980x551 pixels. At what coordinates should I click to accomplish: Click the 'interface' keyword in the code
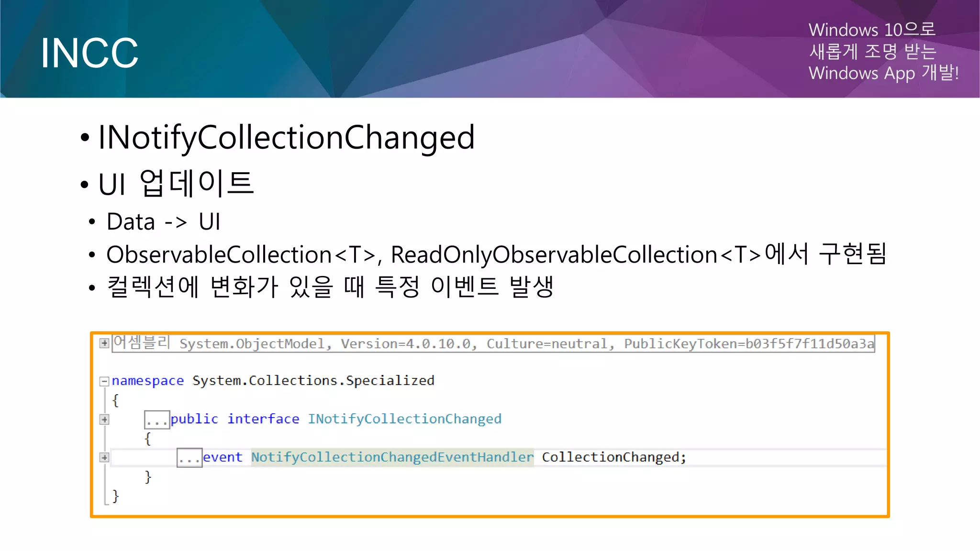click(263, 419)
